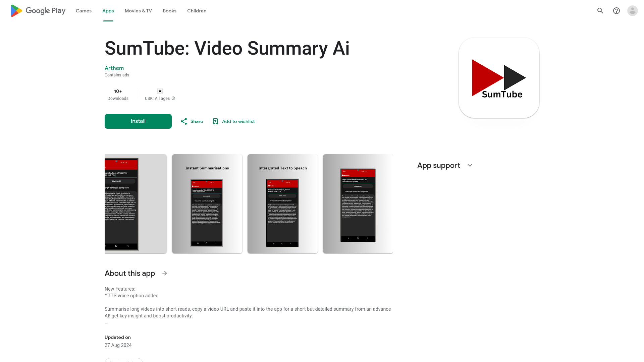Expand the App support section
The width and height of the screenshot is (644, 362).
[x=470, y=165]
